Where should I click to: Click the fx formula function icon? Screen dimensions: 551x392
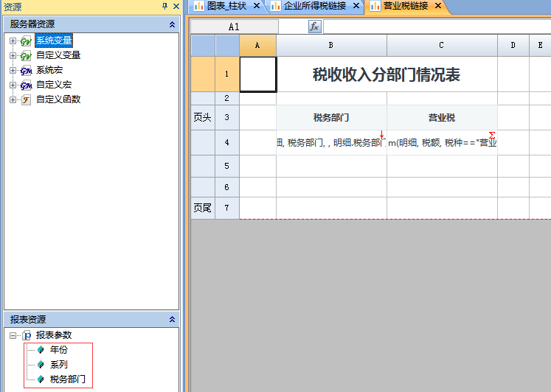pos(314,27)
